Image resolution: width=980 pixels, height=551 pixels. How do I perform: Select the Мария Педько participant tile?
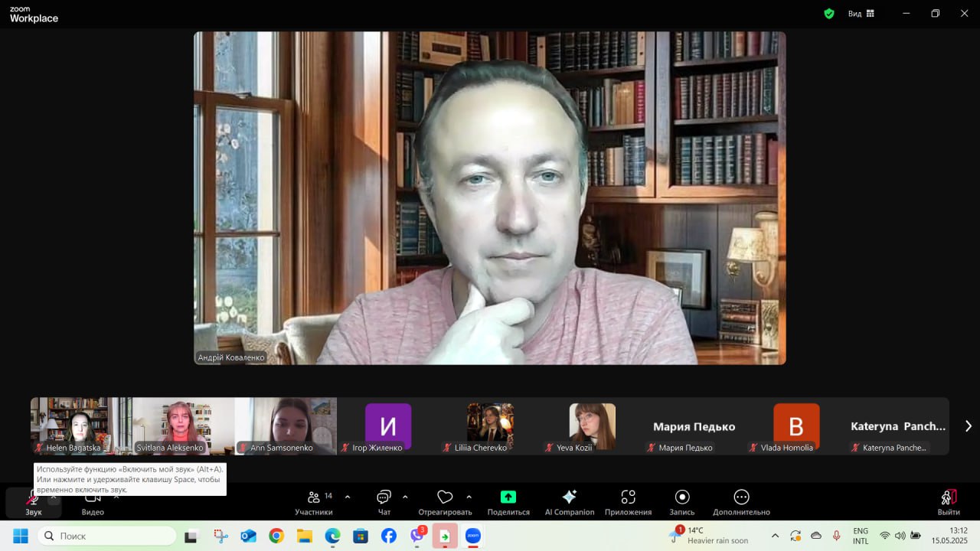tap(694, 425)
